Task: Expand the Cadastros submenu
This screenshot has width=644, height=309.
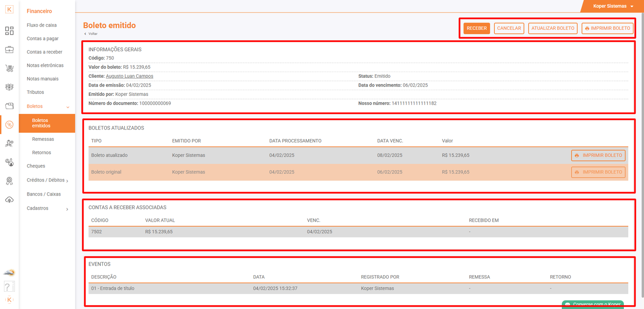Action: pos(67,209)
